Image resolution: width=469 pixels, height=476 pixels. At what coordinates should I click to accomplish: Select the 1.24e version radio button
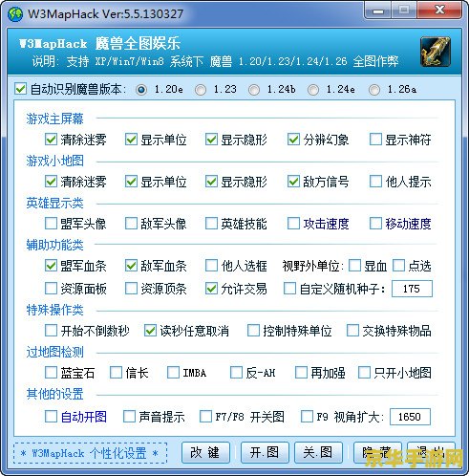pyautogui.click(x=313, y=90)
